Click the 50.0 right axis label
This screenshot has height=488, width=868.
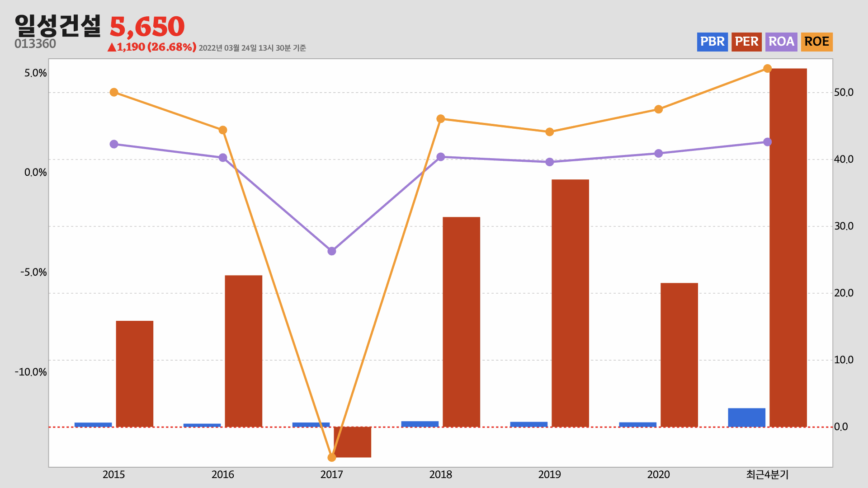[x=844, y=93]
